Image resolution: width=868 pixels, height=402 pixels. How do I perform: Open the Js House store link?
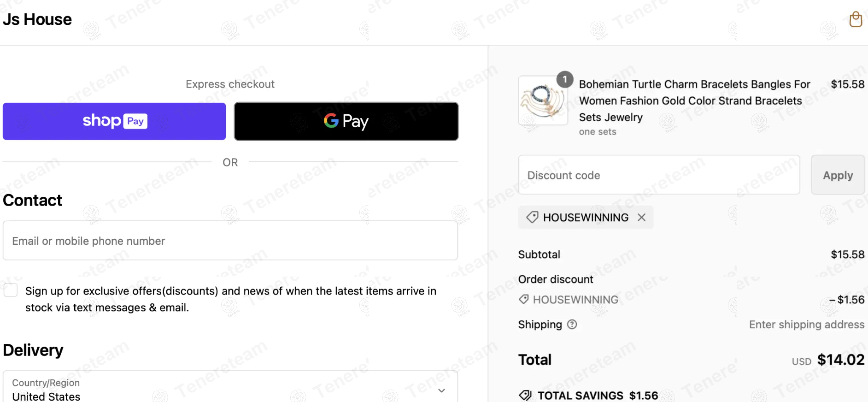(x=37, y=19)
